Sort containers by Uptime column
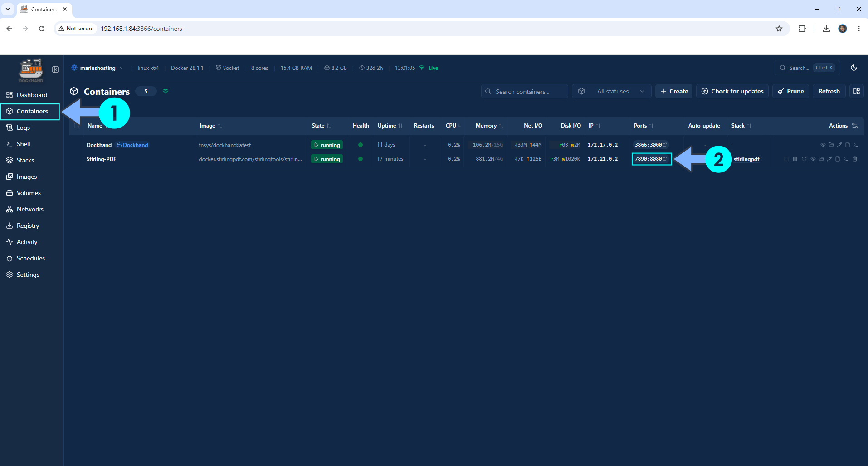The image size is (868, 466). (390, 126)
